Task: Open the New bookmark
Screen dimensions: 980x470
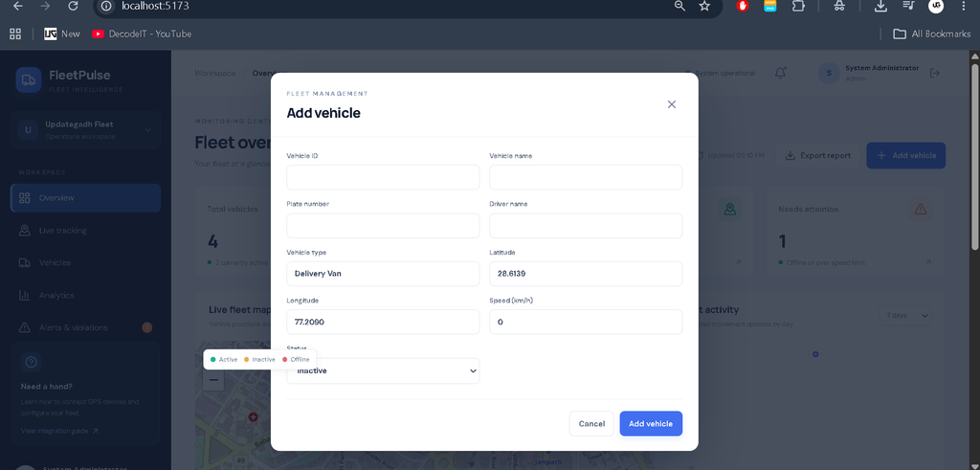Action: point(62,34)
